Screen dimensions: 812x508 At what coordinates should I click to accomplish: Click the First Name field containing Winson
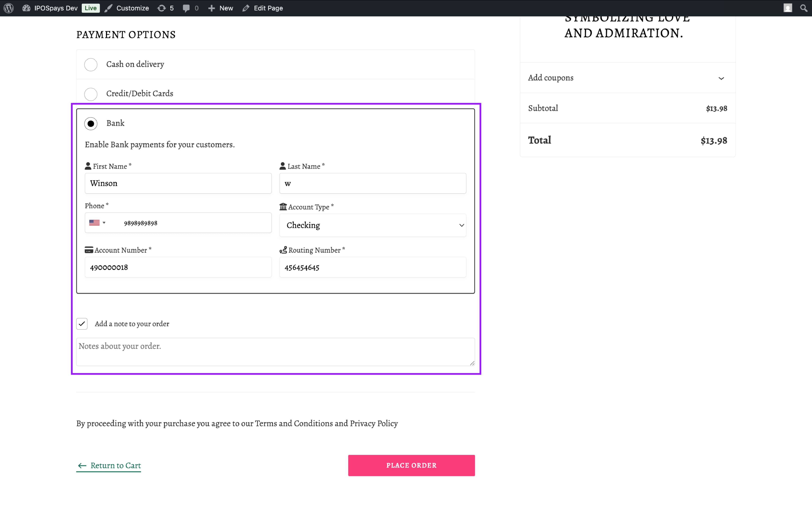tap(178, 183)
